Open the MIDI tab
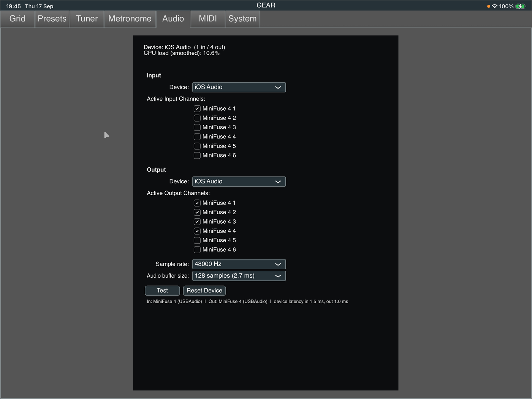Viewport: 532px width, 399px height. pos(208,19)
